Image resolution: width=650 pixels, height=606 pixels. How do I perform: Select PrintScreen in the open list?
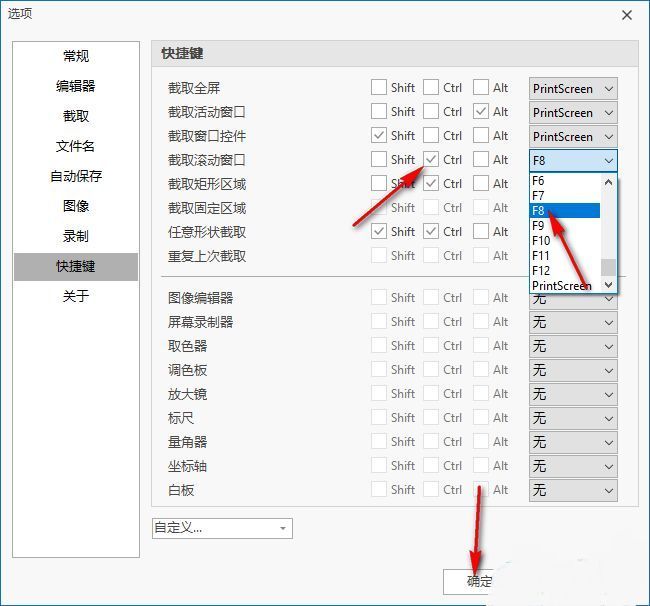[564, 286]
